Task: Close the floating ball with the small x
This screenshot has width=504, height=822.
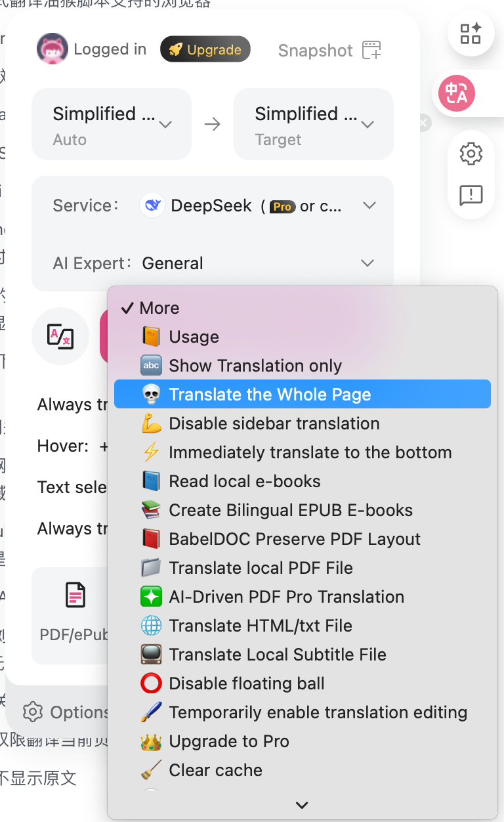Action: pos(424,123)
